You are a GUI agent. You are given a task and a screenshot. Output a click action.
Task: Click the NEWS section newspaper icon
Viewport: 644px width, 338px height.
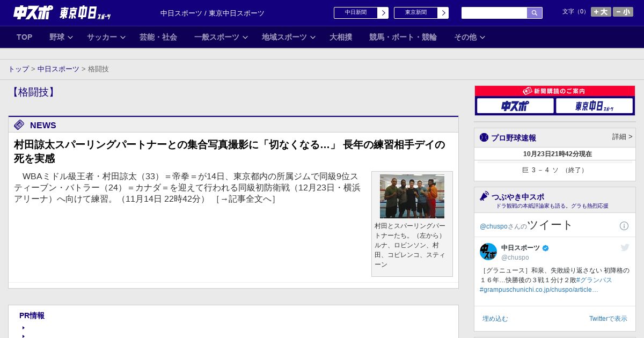click(x=19, y=125)
